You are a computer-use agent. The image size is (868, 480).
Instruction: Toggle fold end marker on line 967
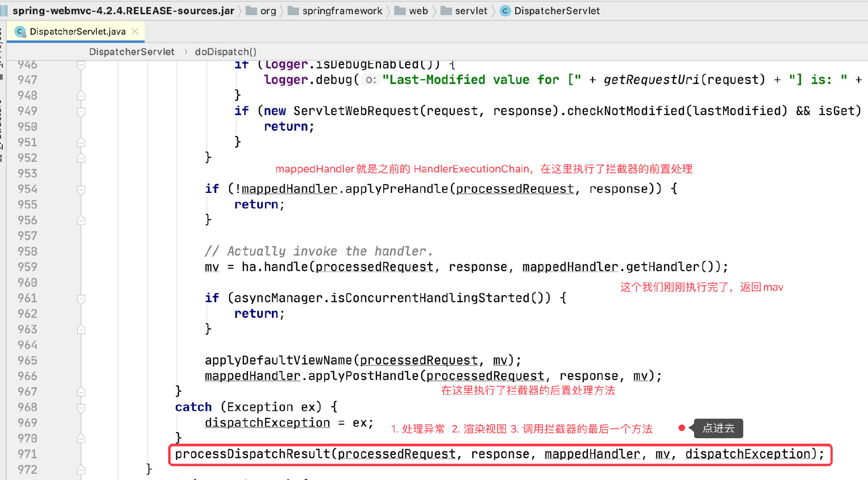(x=81, y=392)
